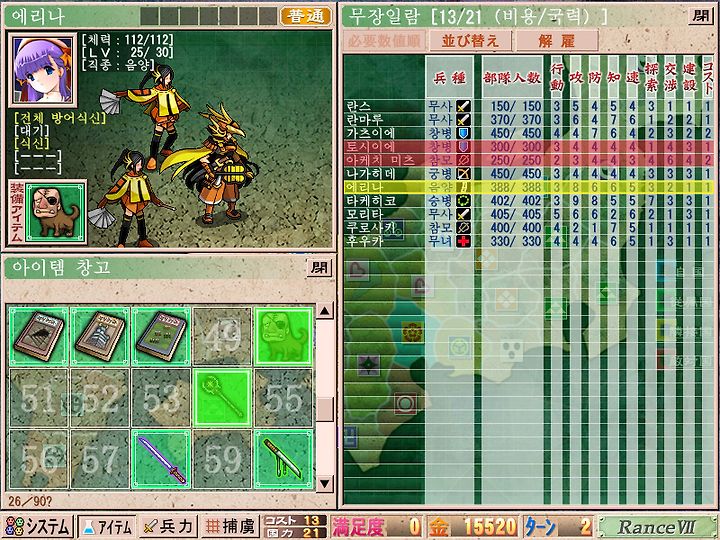Viewport: 720px width, 540px height.
Task: Close the 아이템 창고 panel
Action: point(319,268)
